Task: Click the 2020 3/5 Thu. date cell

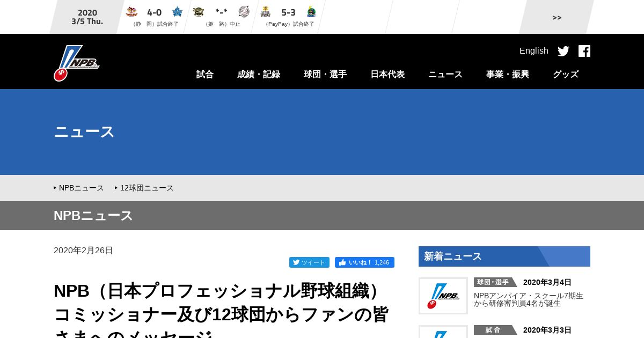Action: click(x=87, y=17)
